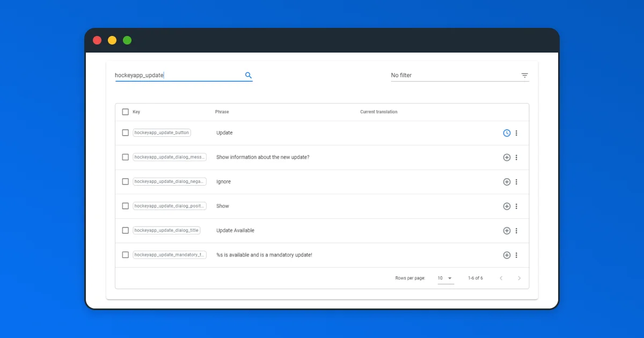Check the hockeyapp_update_button row checkbox
The height and width of the screenshot is (338, 644).
click(x=126, y=133)
